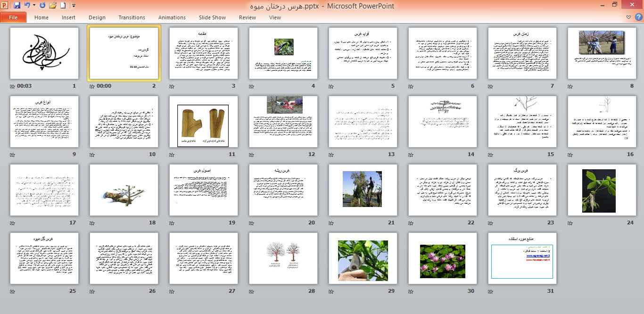Select slide 31 references thumbnail

coord(522,258)
